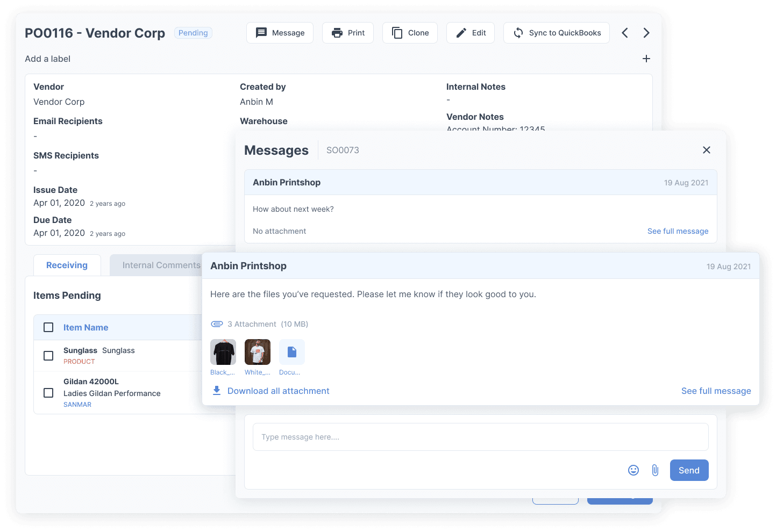Open the black t-shirt attachment thumbnail
The width and height of the screenshot is (776, 532).
click(223, 352)
